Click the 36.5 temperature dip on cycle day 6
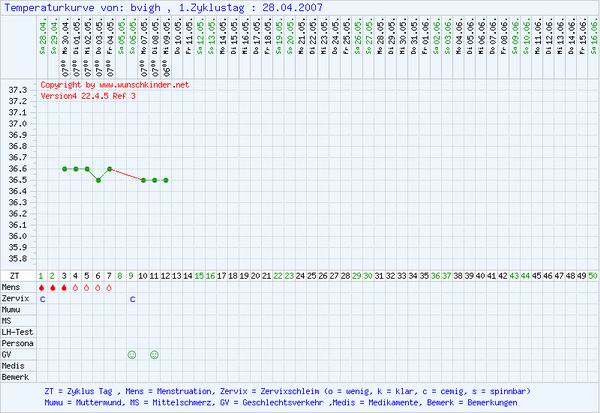The height and width of the screenshot is (413, 600). coord(98,180)
